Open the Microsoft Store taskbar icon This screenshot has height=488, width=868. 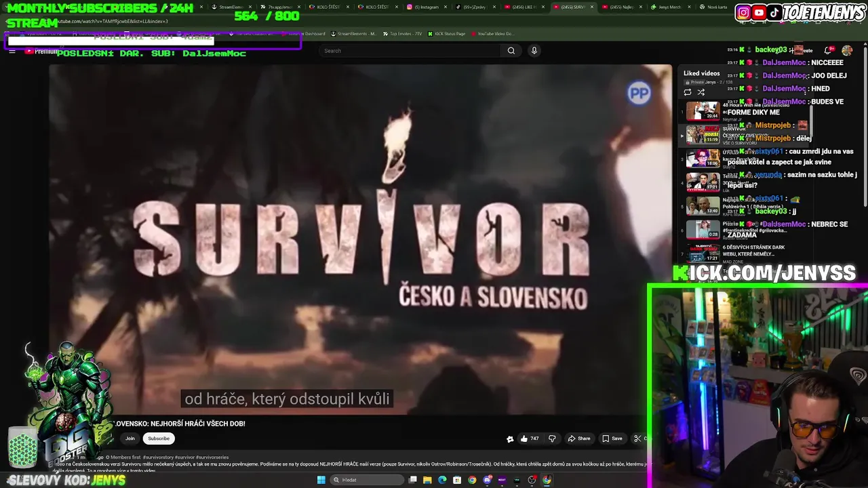[x=457, y=480]
